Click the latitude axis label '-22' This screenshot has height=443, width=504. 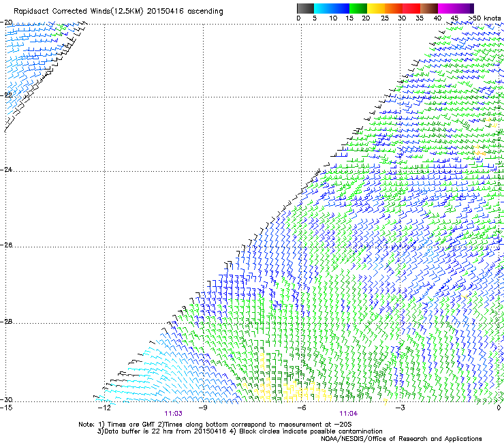(x=6, y=95)
